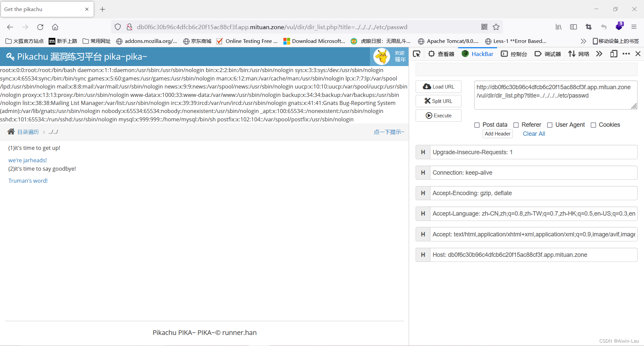Expand more devtools tabs chevron

pyautogui.click(x=599, y=54)
